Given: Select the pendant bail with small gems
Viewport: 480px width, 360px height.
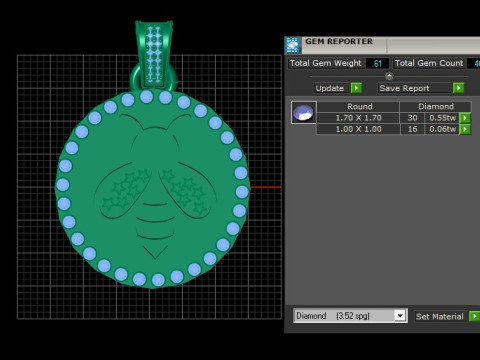Looking at the screenshot, I should pos(154,55).
